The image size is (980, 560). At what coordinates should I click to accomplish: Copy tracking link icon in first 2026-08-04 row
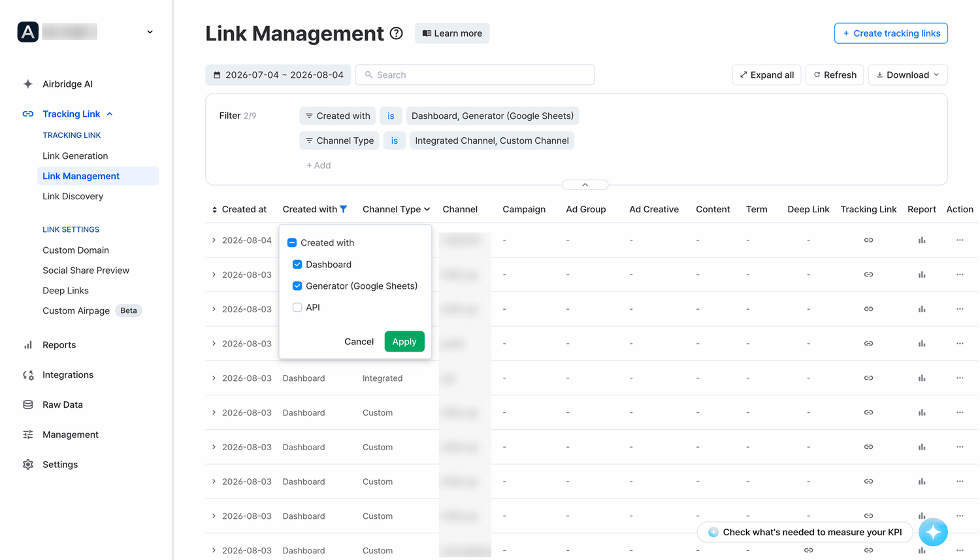(868, 240)
